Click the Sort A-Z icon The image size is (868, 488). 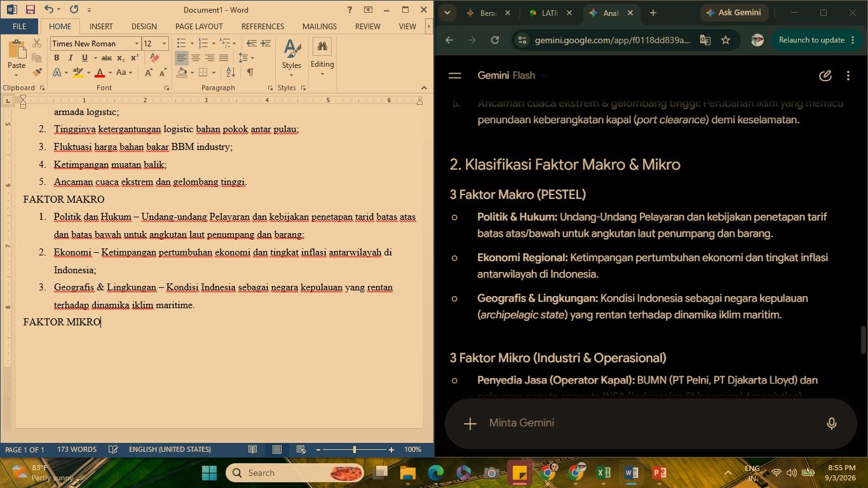[x=231, y=72]
